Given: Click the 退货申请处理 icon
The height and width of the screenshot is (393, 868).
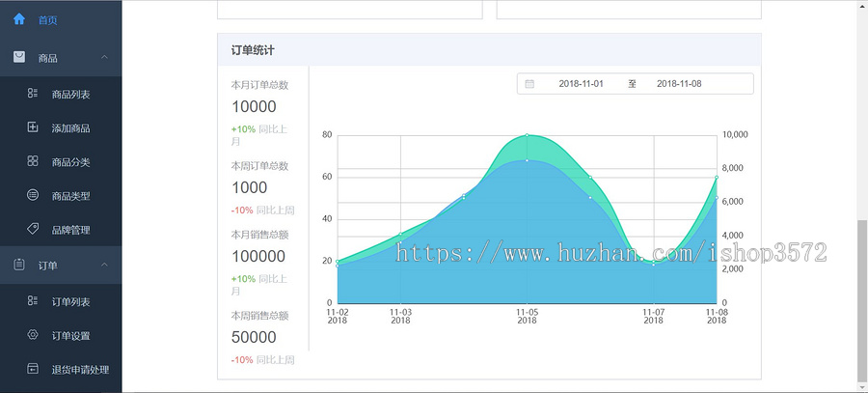Looking at the screenshot, I should 33,369.
